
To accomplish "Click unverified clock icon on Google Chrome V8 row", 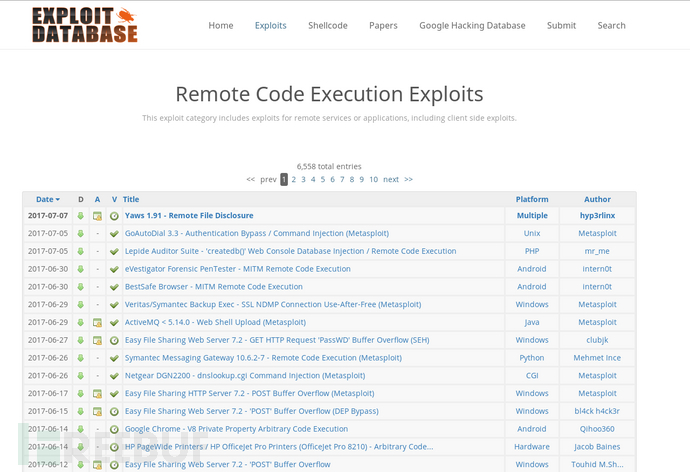I will [x=114, y=429].
